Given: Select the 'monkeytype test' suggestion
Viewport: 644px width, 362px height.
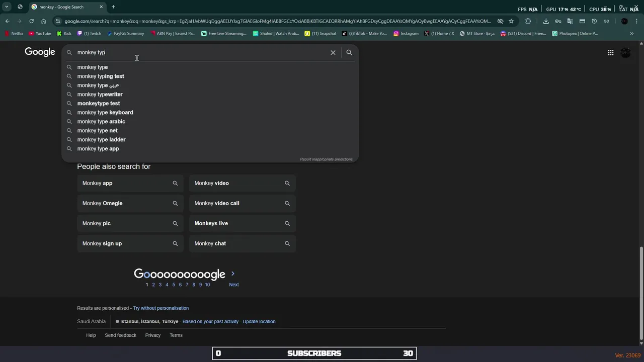Looking at the screenshot, I should (210, 103).
